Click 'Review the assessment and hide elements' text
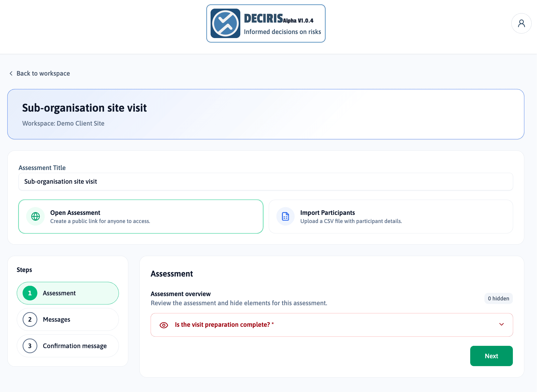 point(239,303)
